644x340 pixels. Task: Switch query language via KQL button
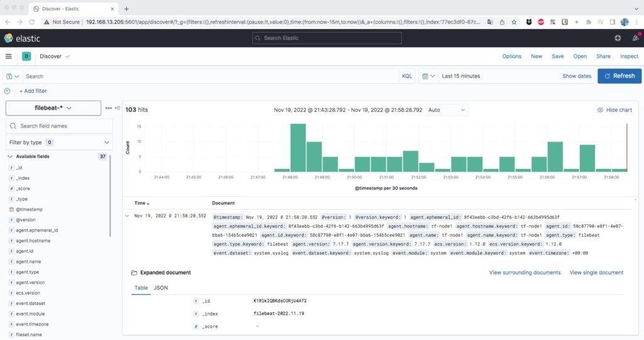(407, 77)
